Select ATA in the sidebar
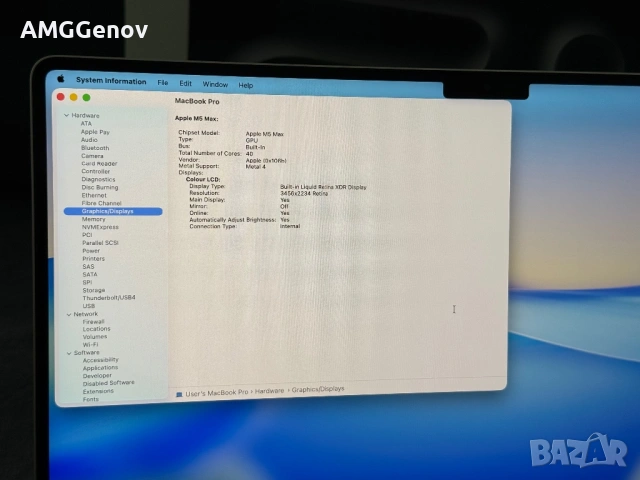Image resolution: width=640 pixels, height=480 pixels. (x=86, y=123)
